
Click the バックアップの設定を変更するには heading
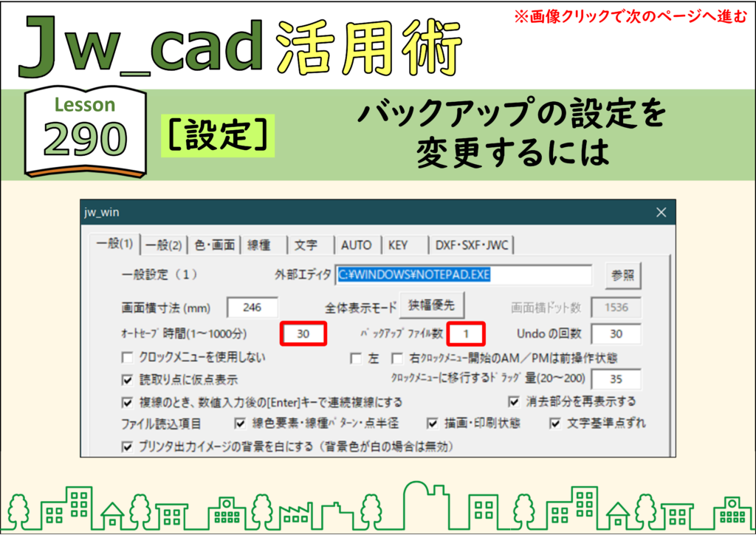(x=512, y=132)
